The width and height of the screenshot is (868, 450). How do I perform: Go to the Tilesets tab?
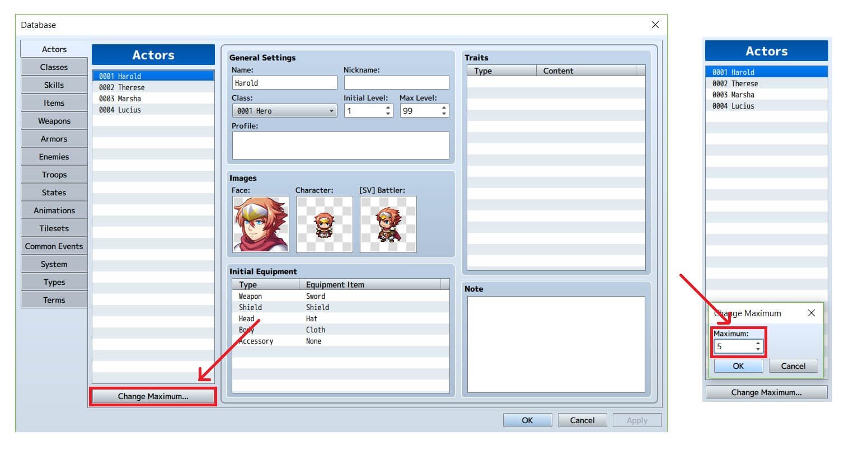(x=54, y=228)
